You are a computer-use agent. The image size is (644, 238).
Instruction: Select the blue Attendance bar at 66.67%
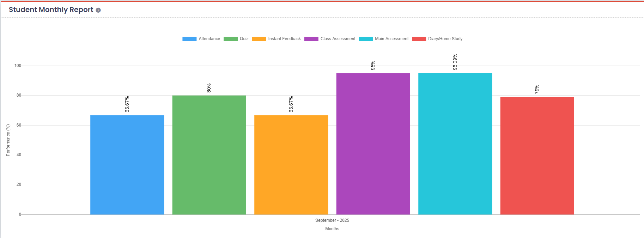[x=127, y=165]
